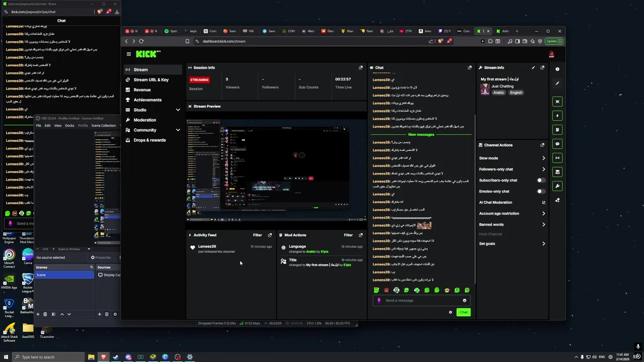Edit stream info with pencil icon
The image size is (644, 362).
click(533, 67)
